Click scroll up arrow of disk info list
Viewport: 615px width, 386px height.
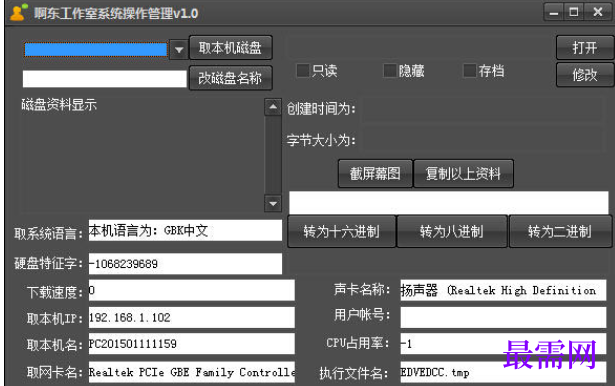(273, 107)
